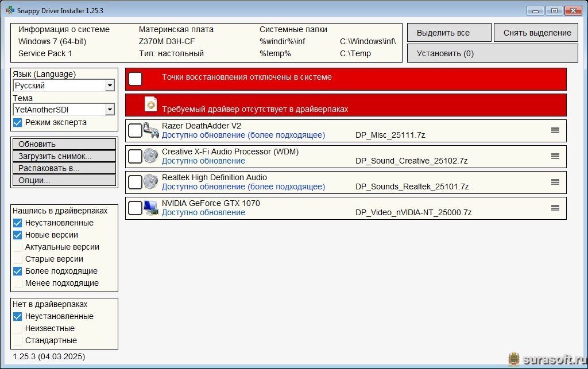Open the hamburger menu for NVIDIA GeForce driver
This screenshot has width=588, height=369.
[555, 208]
